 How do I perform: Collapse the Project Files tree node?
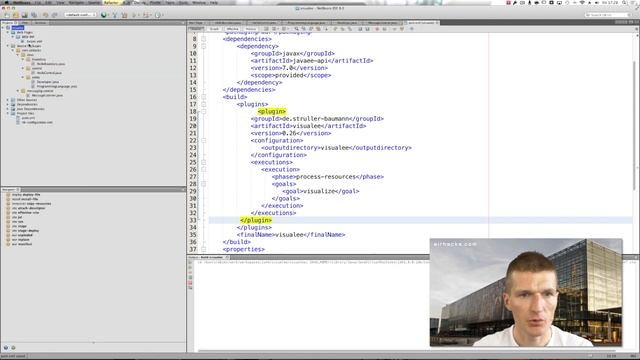[x=8, y=113]
